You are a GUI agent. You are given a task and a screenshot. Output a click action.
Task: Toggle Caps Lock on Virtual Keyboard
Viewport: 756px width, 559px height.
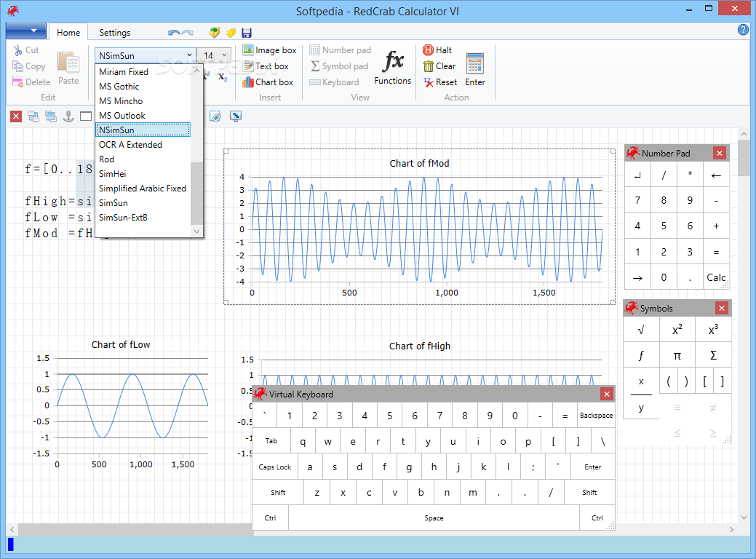[275, 467]
